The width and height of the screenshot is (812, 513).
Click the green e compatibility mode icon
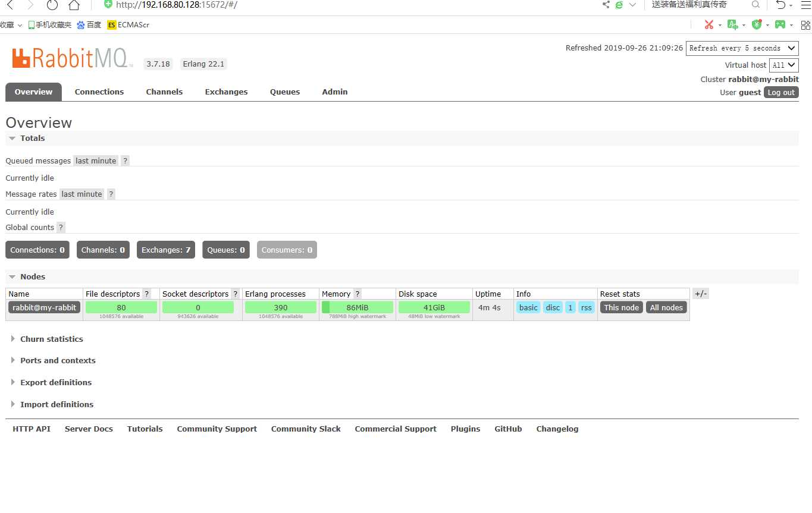coord(619,5)
